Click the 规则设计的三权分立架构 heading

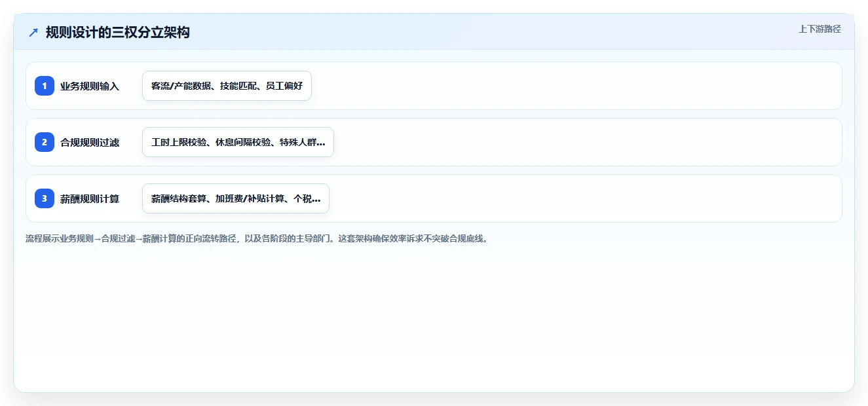pos(118,32)
